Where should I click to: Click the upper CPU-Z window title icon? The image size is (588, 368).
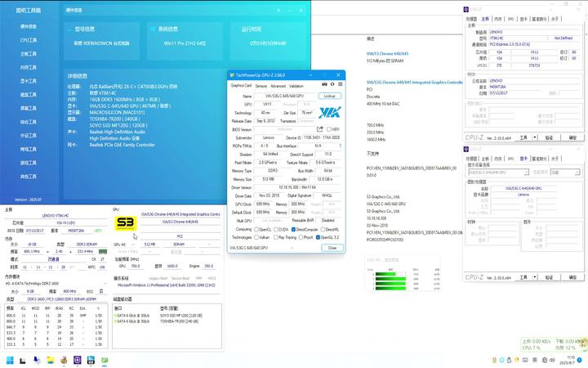[466, 9]
